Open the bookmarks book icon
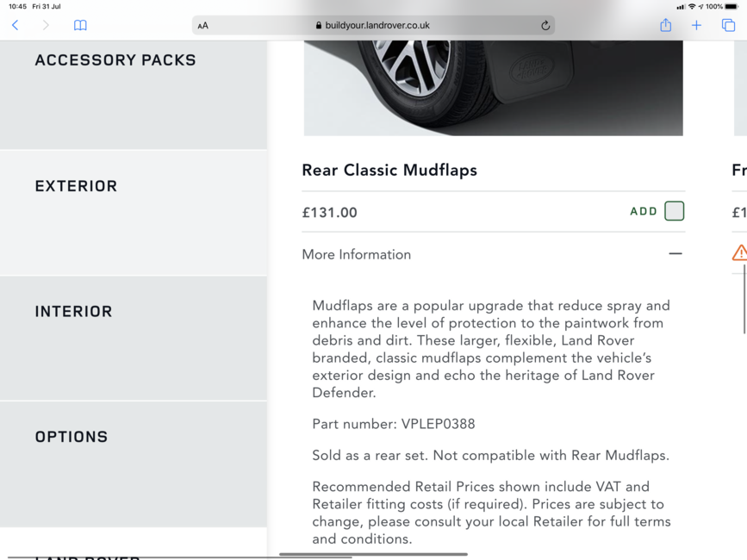 click(x=80, y=25)
